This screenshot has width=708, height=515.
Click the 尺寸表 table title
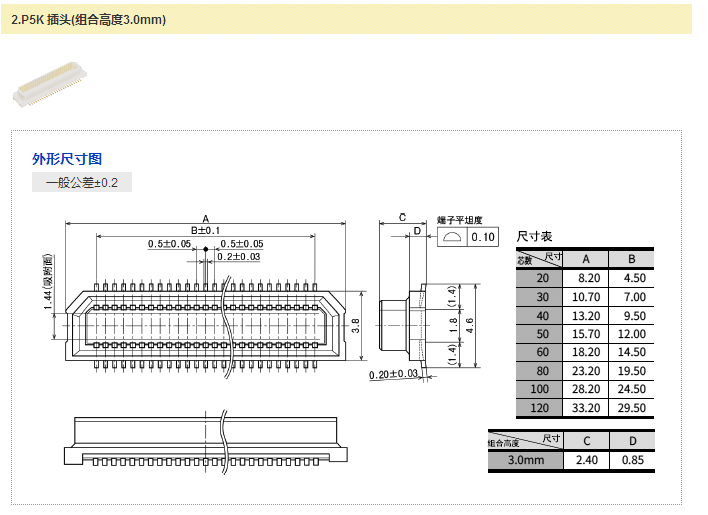[x=534, y=237]
